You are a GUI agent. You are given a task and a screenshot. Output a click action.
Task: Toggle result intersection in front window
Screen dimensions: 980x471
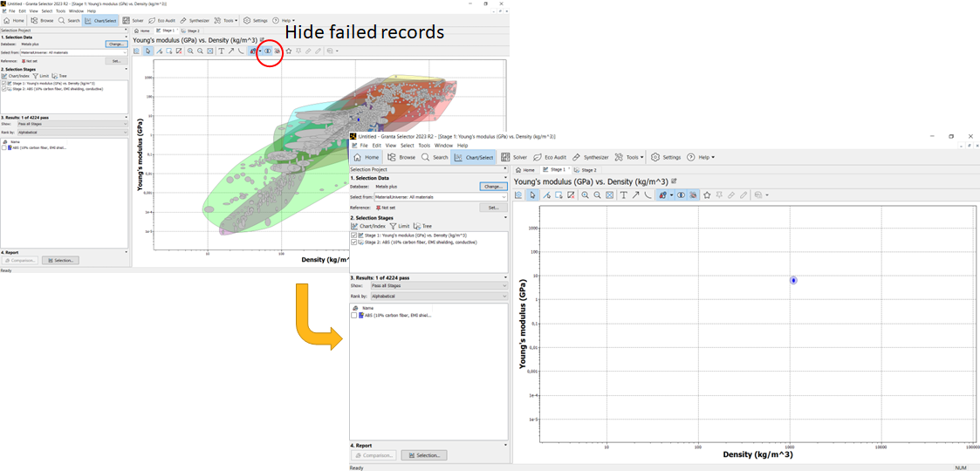tap(681, 195)
